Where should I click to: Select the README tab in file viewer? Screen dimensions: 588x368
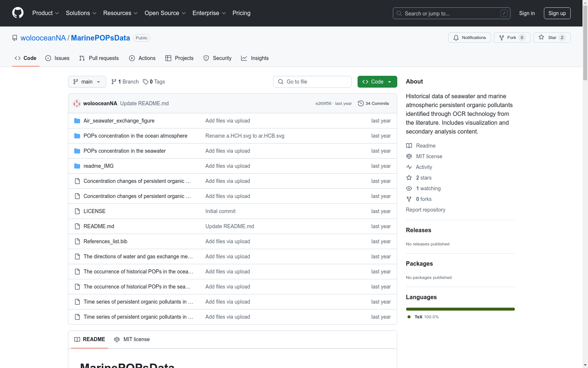[x=90, y=339]
